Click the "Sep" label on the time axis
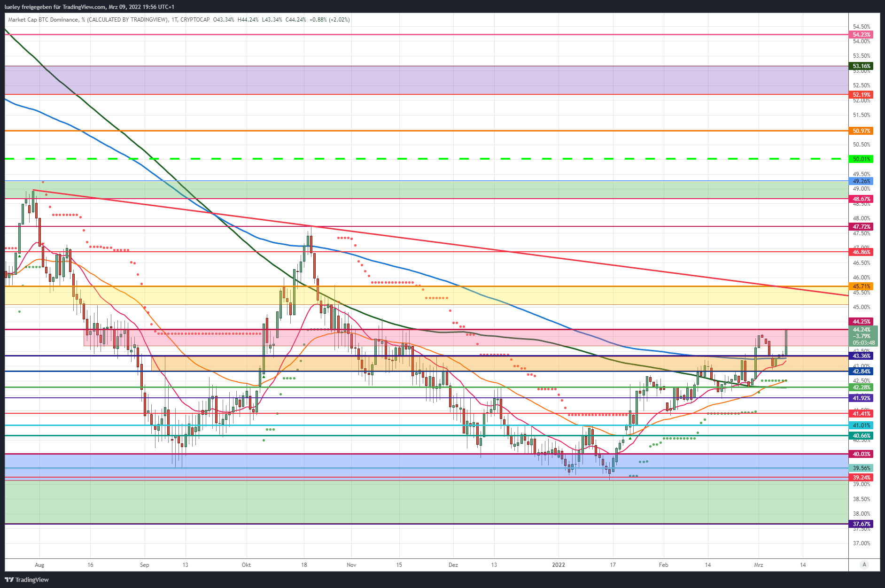This screenshot has height=588, width=885. [145, 565]
